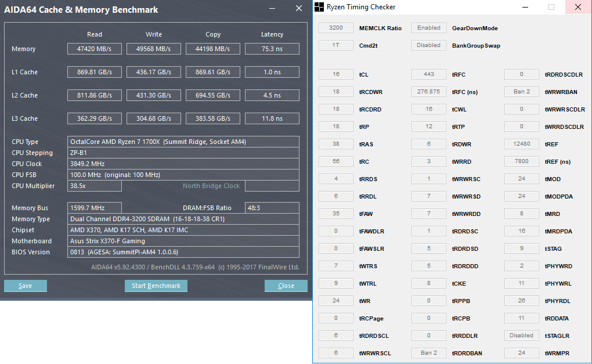The height and width of the screenshot is (364, 592).
Task: Click L2 Cache read value 811.86 GB/s
Action: click(x=95, y=95)
